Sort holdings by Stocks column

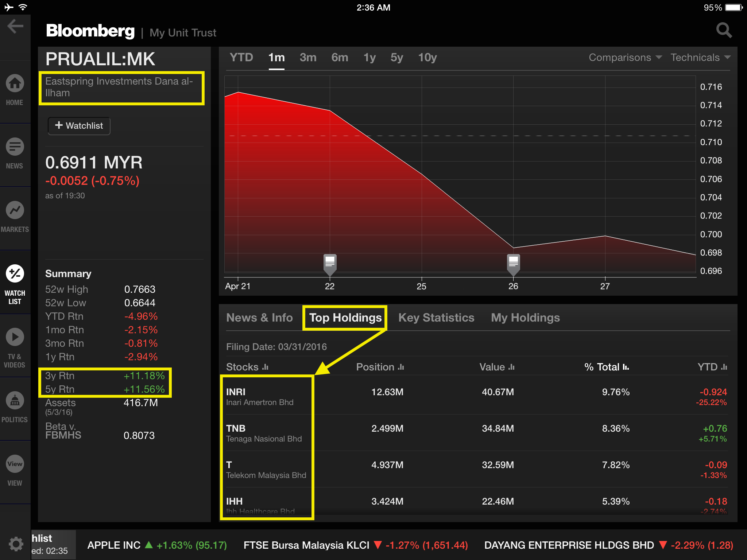[247, 367]
